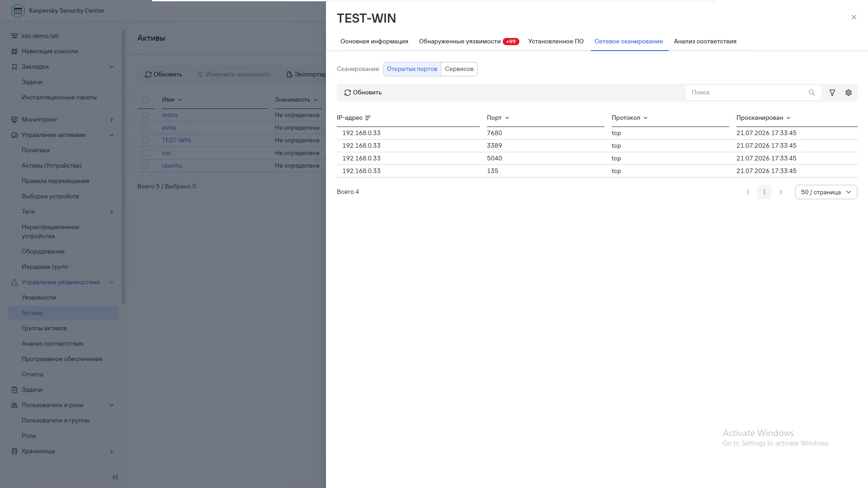868x488 pixels.
Task: Toggle the select-all checkbox in assets table
Action: pos(145,100)
